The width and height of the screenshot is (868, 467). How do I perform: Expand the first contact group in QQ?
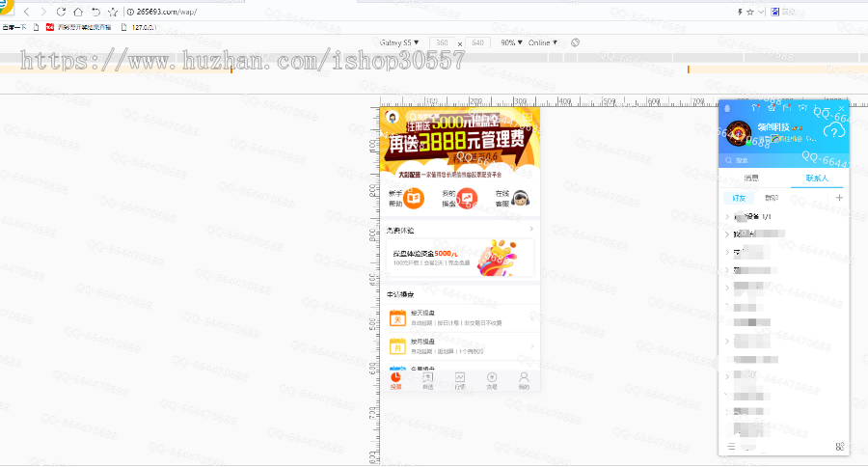tap(727, 217)
